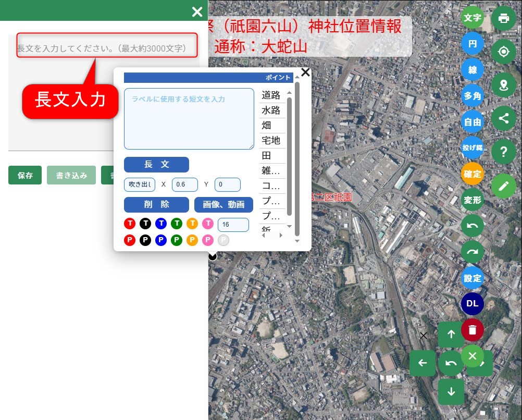Open help with the question mark icon
The image size is (522, 420).
tap(503, 152)
